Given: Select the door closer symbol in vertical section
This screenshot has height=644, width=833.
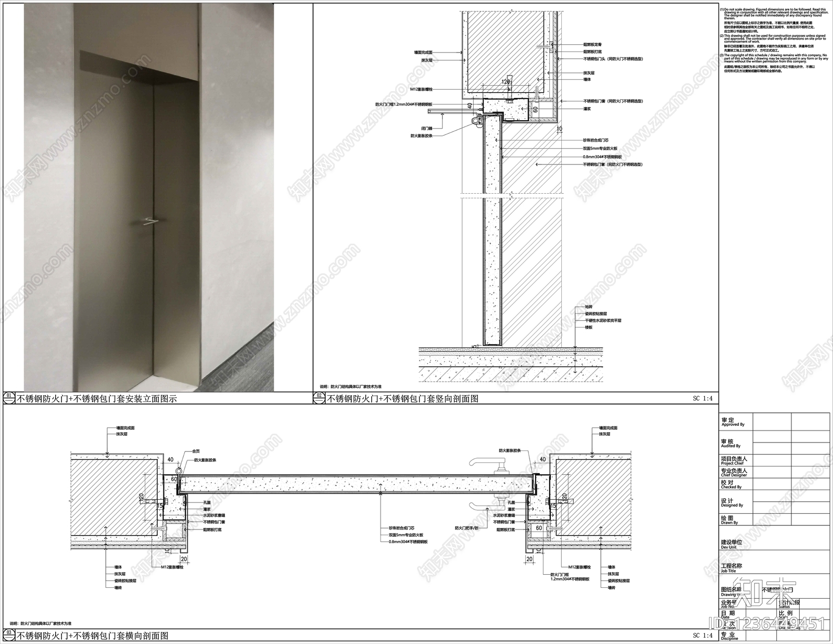Looking at the screenshot, I should (x=452, y=116).
